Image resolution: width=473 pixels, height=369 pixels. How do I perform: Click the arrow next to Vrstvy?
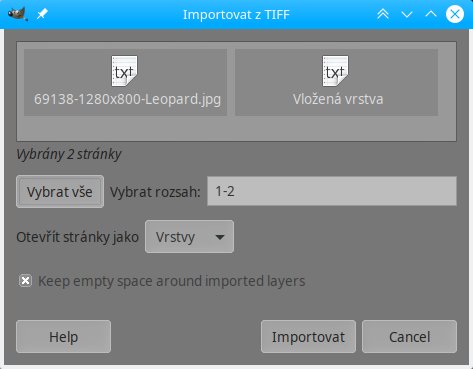(x=220, y=237)
